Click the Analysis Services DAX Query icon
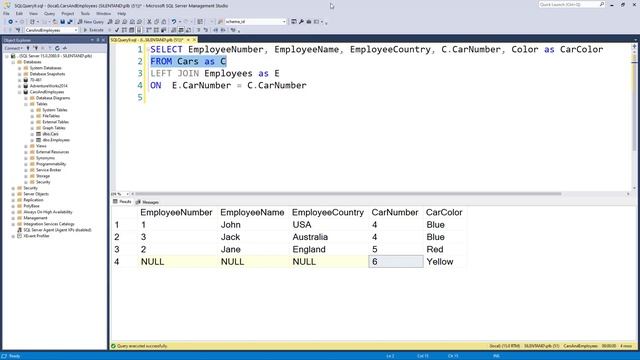Screen dimensions: 640x360 click(x=139, y=22)
